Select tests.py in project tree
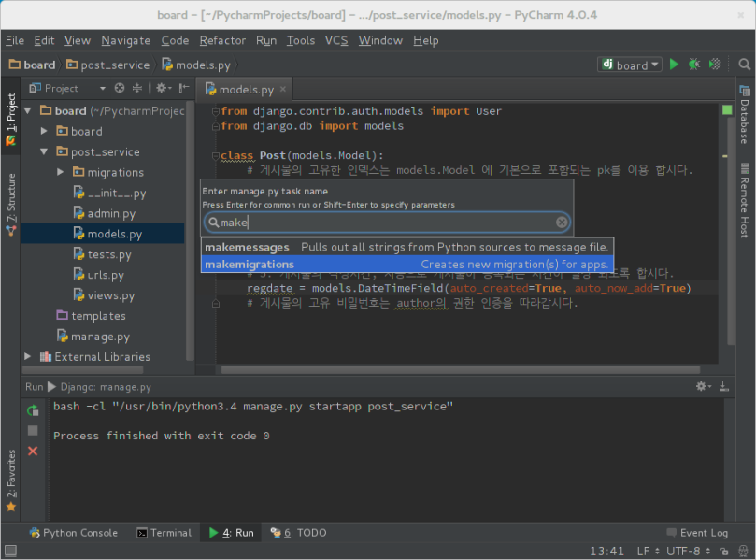 click(103, 254)
